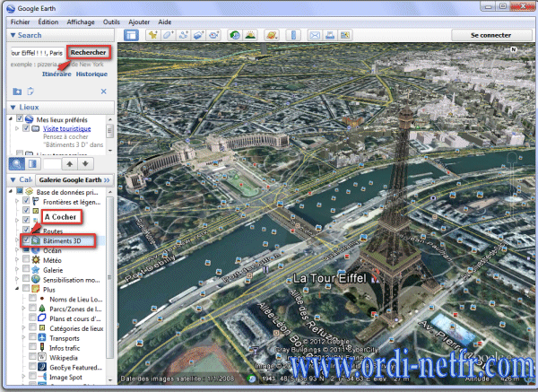Check the Wikipedia layer checkbox

32,355
